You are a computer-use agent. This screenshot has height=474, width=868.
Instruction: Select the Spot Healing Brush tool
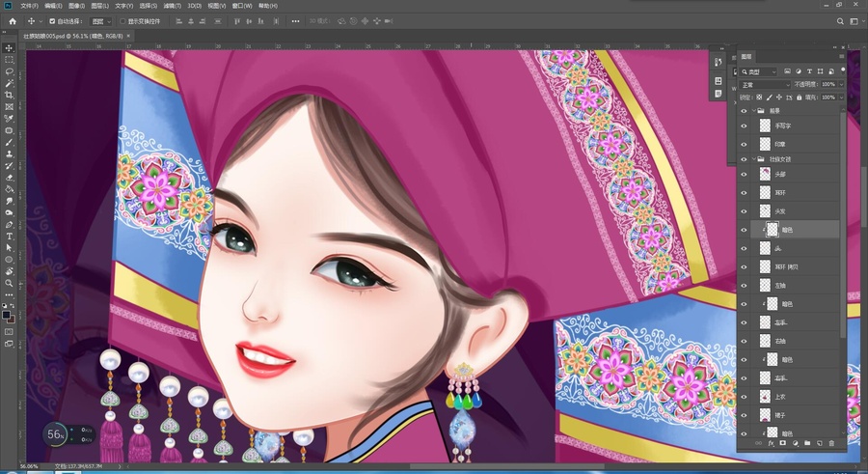tap(9, 131)
